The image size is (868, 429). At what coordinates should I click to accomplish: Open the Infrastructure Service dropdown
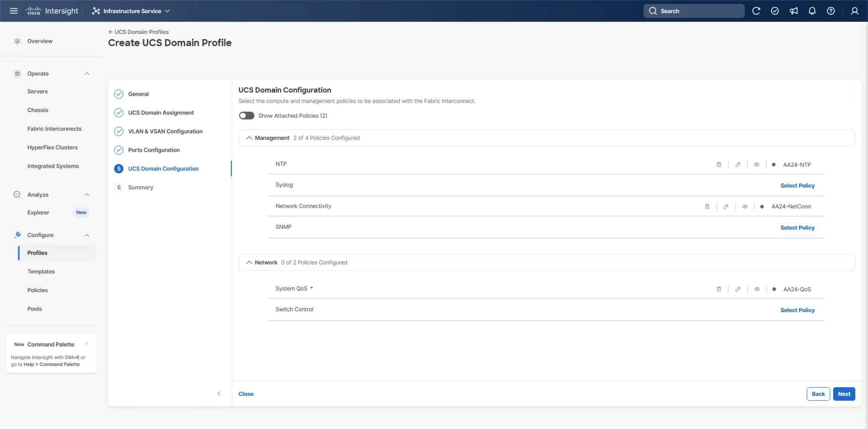[131, 11]
